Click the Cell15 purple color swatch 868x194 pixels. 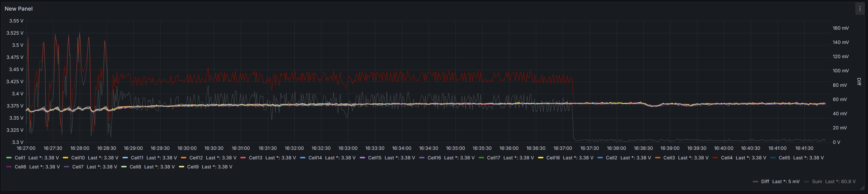point(362,158)
